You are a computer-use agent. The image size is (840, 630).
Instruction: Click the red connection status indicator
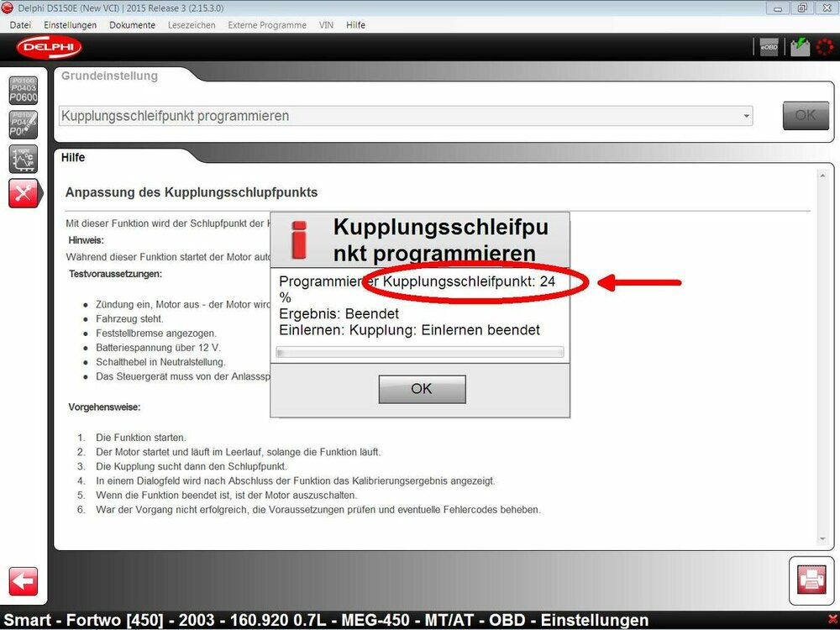[825, 47]
